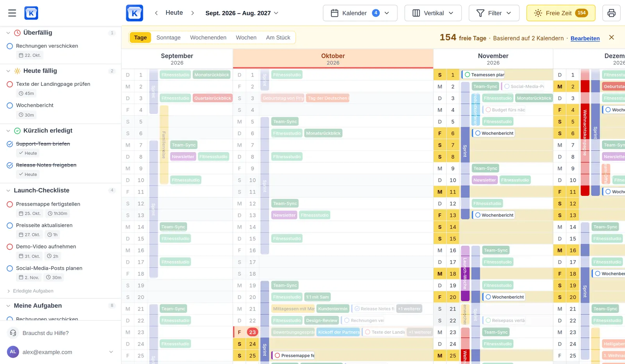Click the sun icon for Heute fällig

(17, 71)
